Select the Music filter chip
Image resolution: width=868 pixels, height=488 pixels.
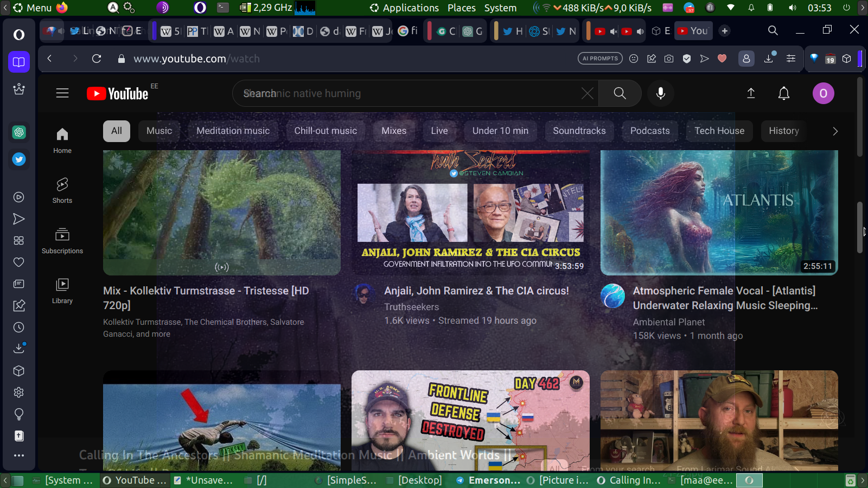coord(159,131)
